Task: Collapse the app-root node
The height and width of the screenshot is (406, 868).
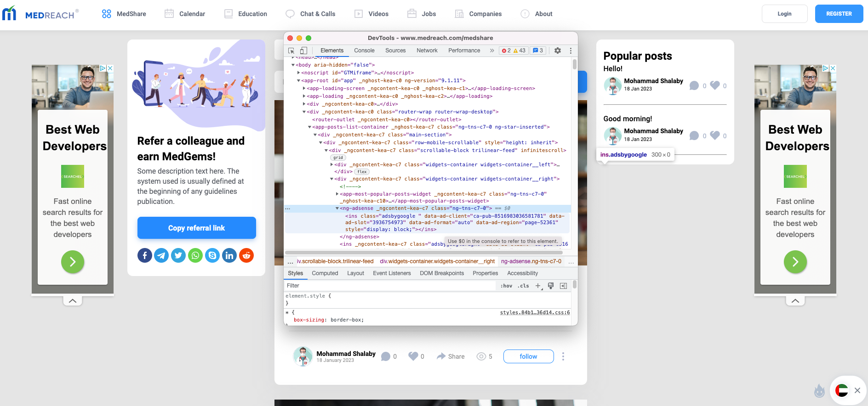Action: coord(299,81)
